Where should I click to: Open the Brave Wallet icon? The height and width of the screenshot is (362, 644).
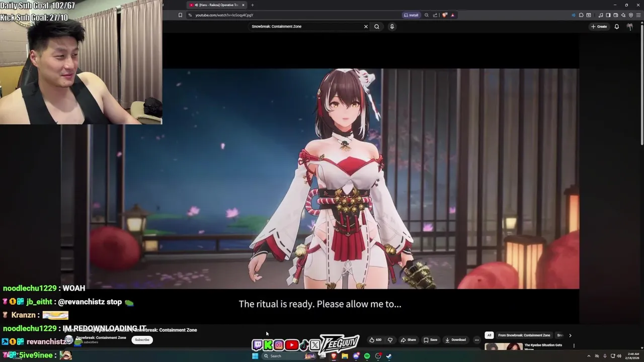pos(616,15)
